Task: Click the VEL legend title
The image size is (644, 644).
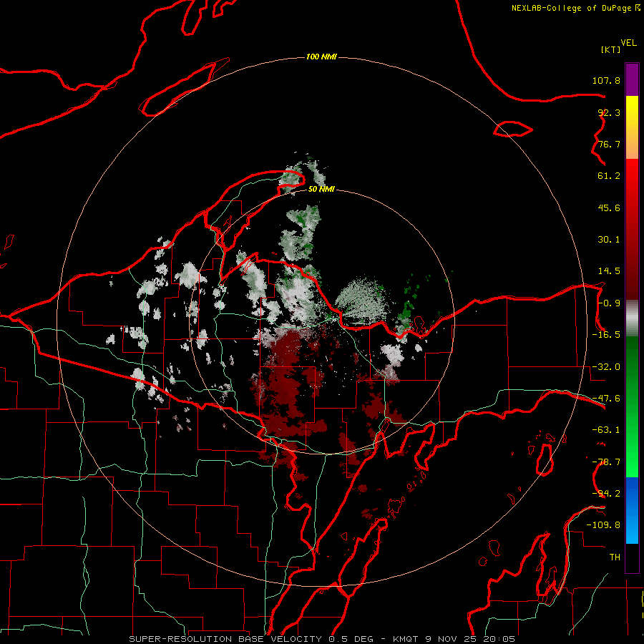Action: coord(628,43)
